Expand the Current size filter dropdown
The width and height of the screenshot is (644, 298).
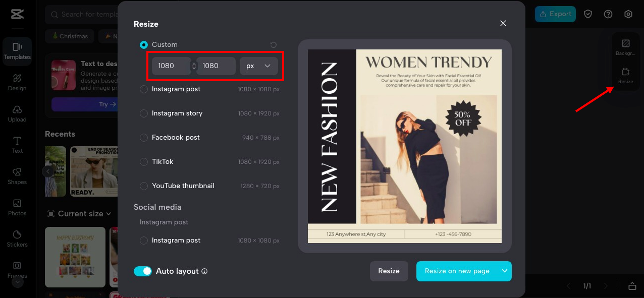point(79,214)
